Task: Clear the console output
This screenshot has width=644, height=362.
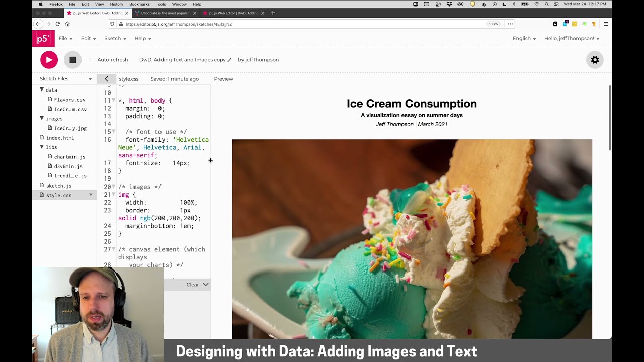Action: [193, 285]
